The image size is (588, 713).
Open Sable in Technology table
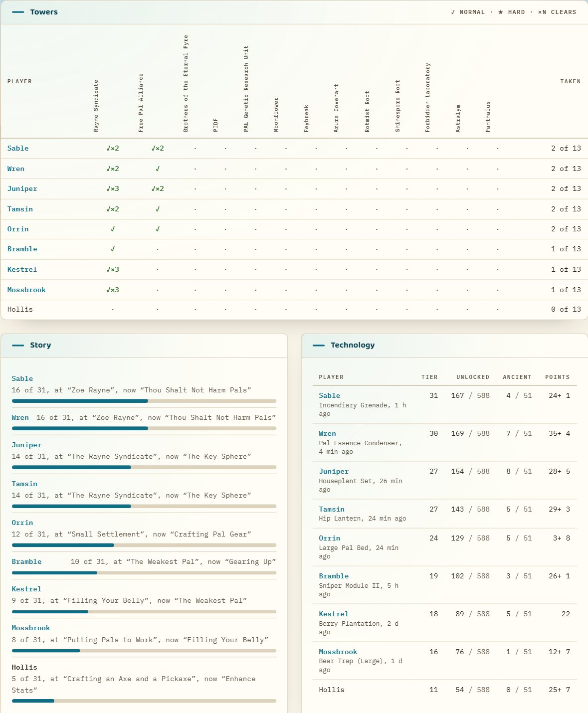click(x=330, y=396)
